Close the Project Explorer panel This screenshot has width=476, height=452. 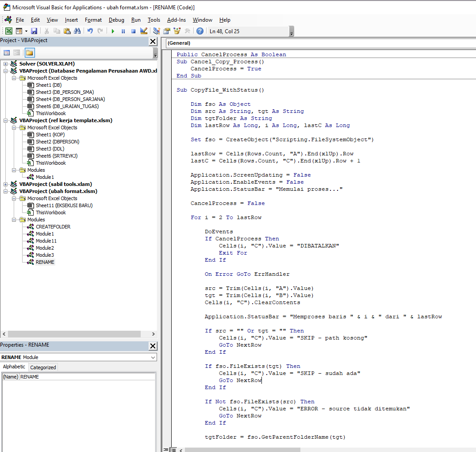pyautogui.click(x=153, y=42)
